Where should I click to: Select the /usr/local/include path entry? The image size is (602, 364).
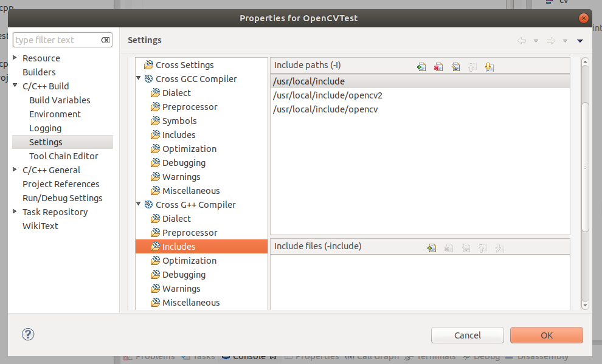[x=420, y=81]
